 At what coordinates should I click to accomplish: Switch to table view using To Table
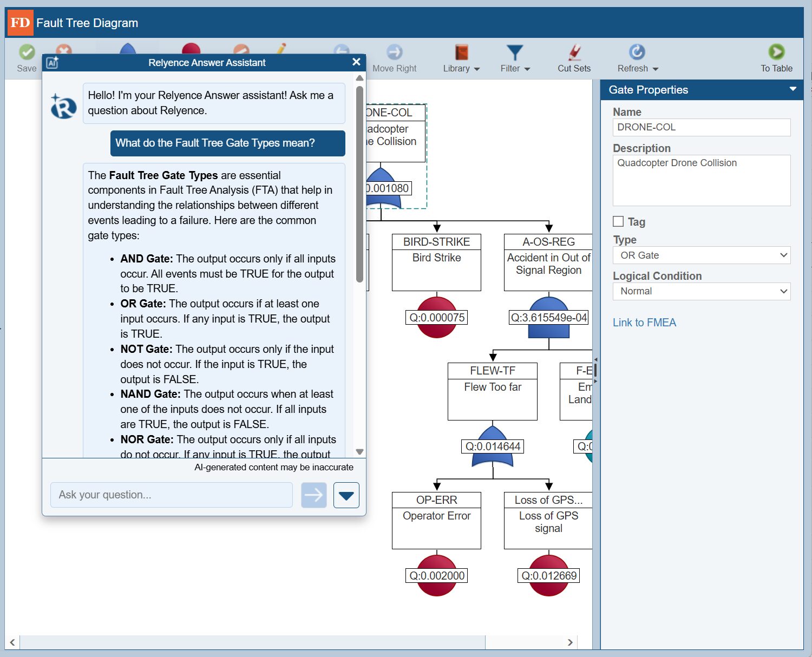tap(776, 58)
